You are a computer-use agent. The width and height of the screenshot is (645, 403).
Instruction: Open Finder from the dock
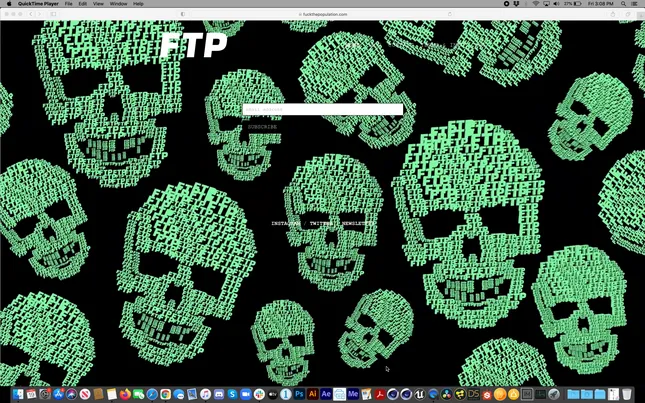tap(18, 394)
